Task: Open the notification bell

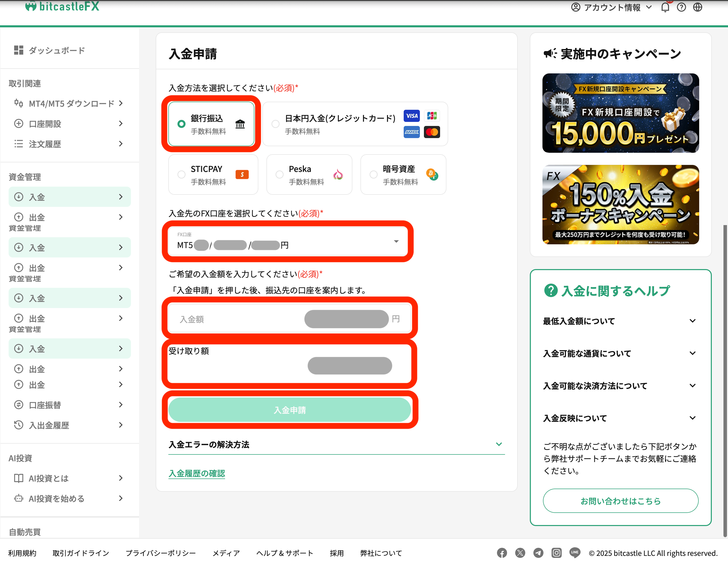Action: coord(665,7)
